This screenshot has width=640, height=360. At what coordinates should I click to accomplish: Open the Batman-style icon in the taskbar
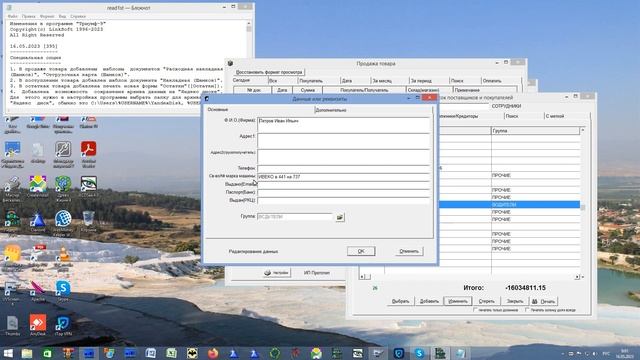192,353
